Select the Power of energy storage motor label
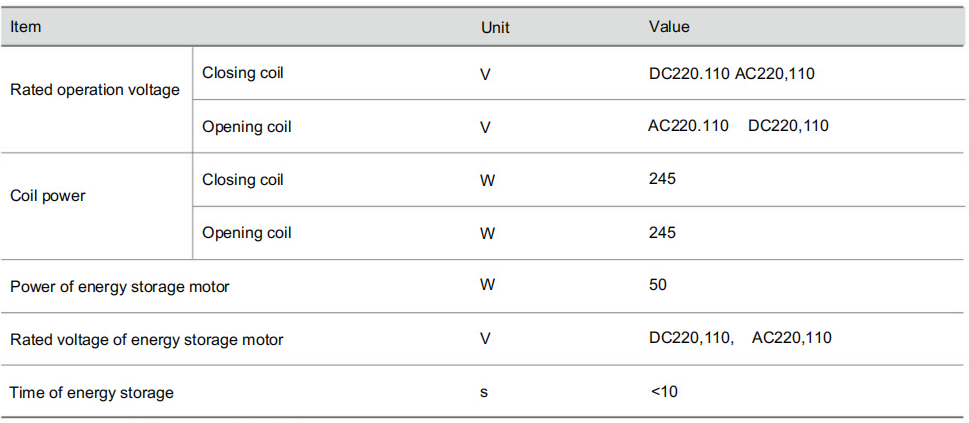This screenshot has height=423, width=969. pyautogui.click(x=120, y=287)
